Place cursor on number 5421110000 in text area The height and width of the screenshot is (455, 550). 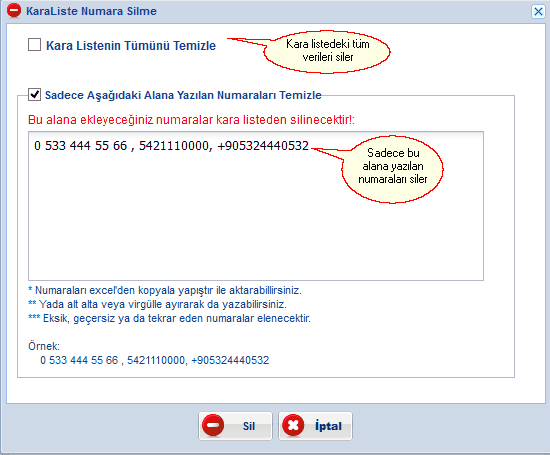[x=175, y=146]
